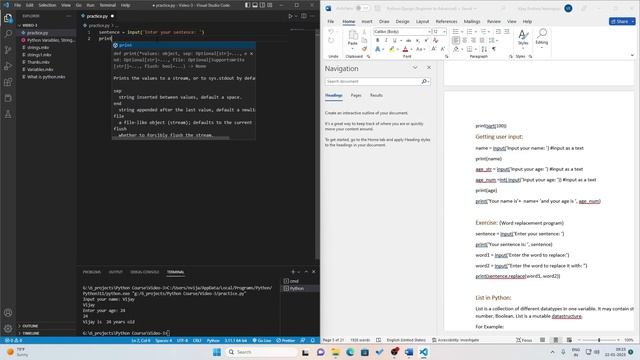This screenshot has width=640, height=360.
Task: Open the Windows Start button
Action: (217, 352)
